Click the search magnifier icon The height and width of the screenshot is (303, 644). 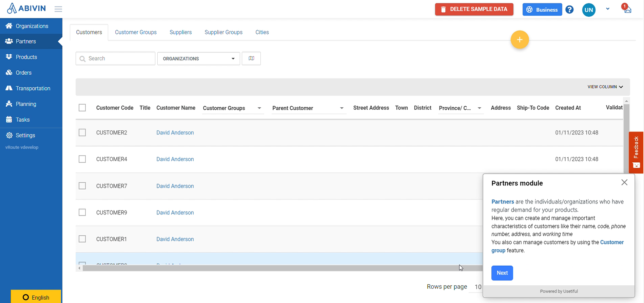[82, 59]
